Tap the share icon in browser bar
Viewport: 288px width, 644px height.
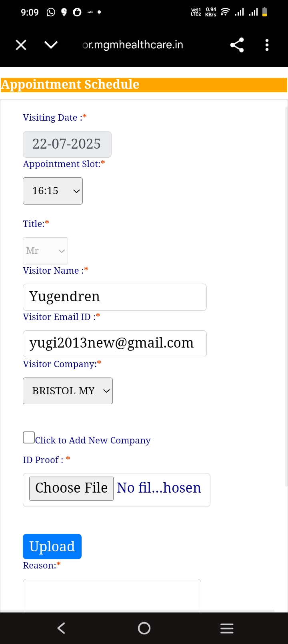(237, 45)
